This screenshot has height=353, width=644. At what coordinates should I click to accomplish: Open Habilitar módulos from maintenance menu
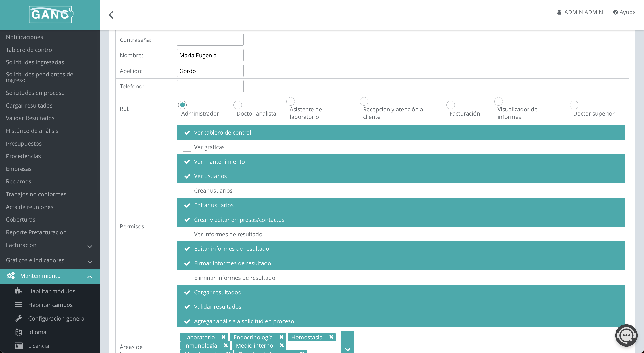click(x=51, y=291)
